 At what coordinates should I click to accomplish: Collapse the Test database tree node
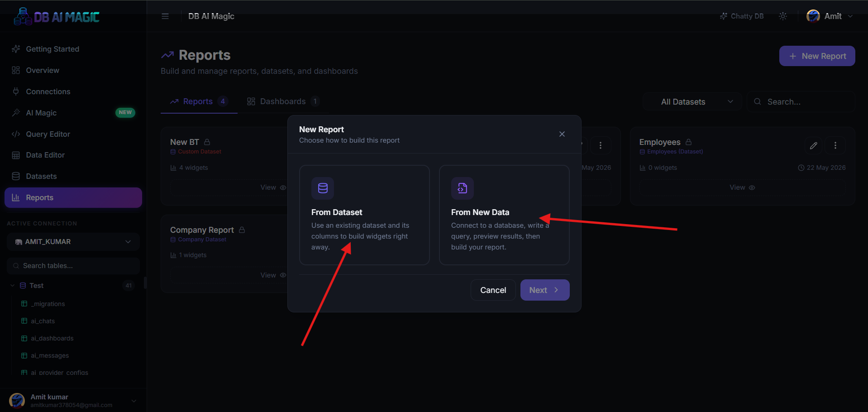click(x=12, y=286)
